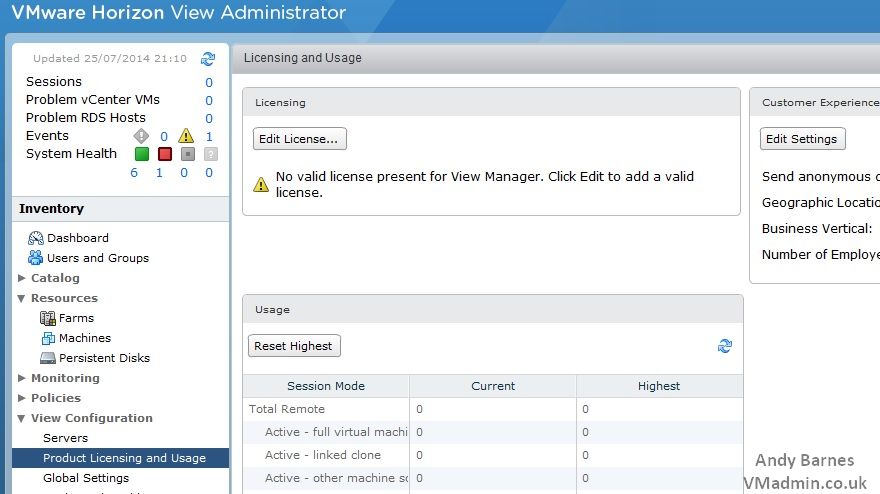Click the Persistent Disks drive icon

pyautogui.click(x=48, y=358)
